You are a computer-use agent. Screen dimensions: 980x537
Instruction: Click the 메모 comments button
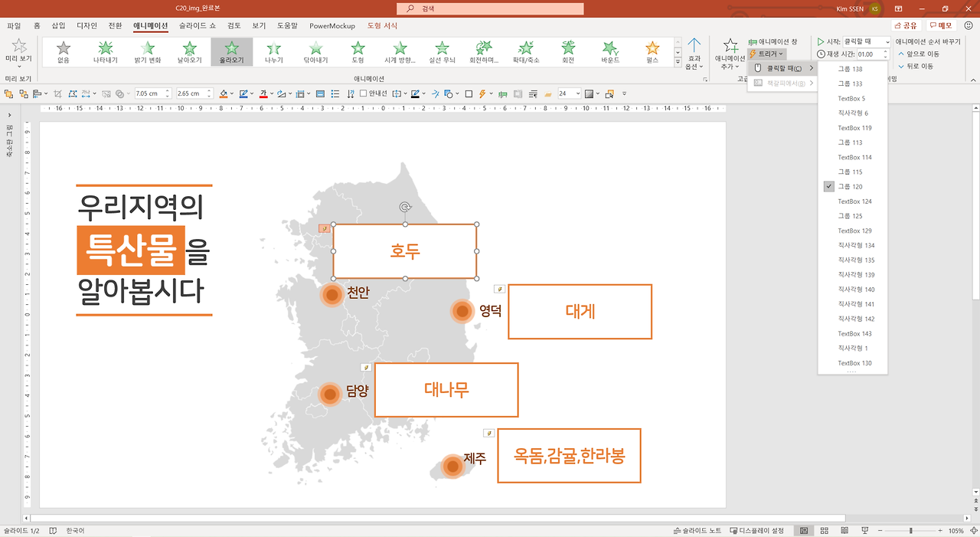(x=942, y=25)
